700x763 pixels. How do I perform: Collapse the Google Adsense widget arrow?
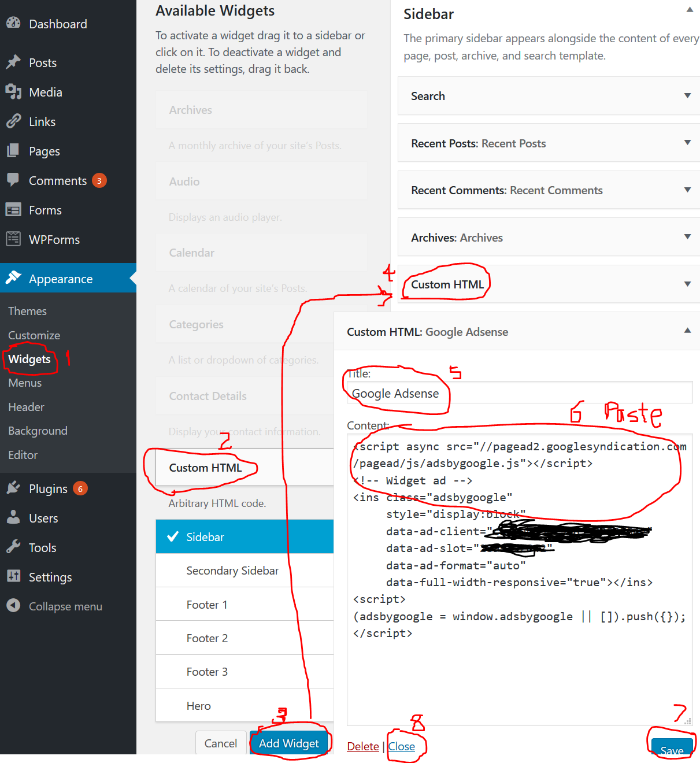tap(687, 331)
